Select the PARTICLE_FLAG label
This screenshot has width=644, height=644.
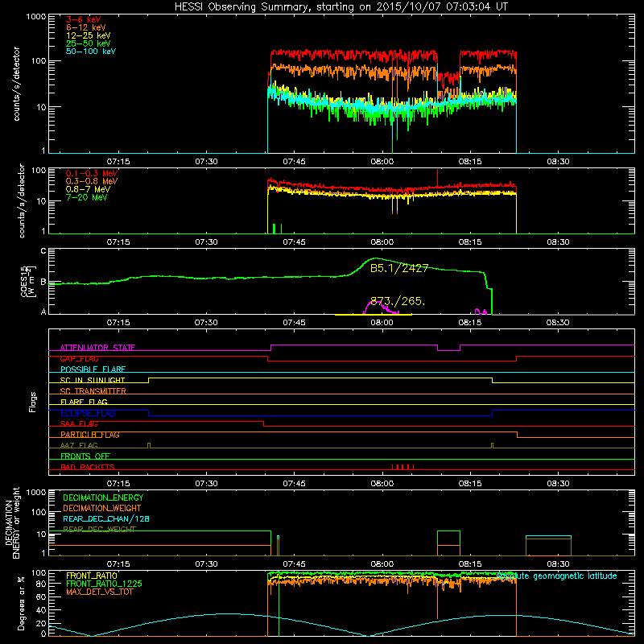tap(90, 435)
